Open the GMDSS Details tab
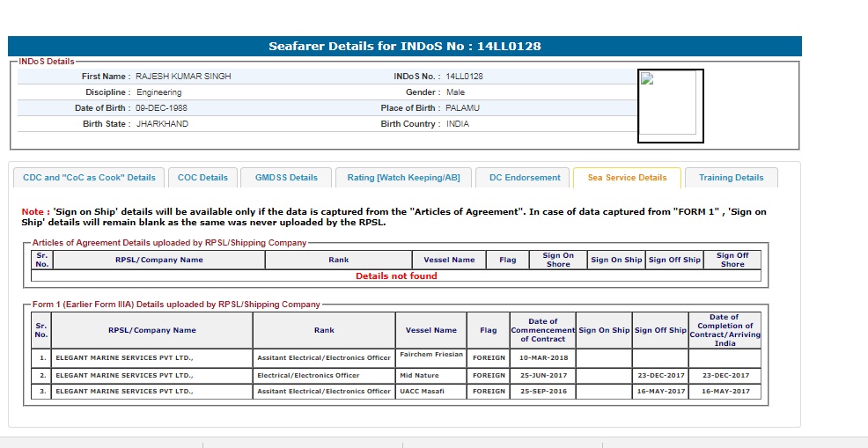868x448 pixels. click(x=286, y=178)
